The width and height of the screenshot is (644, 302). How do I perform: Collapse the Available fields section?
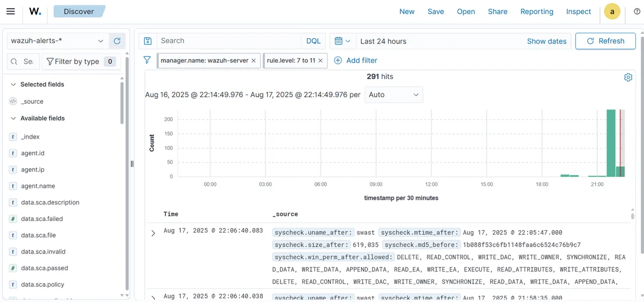13,118
